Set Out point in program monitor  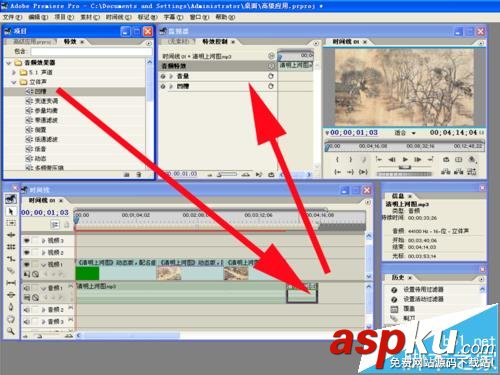pyautogui.click(x=350, y=160)
